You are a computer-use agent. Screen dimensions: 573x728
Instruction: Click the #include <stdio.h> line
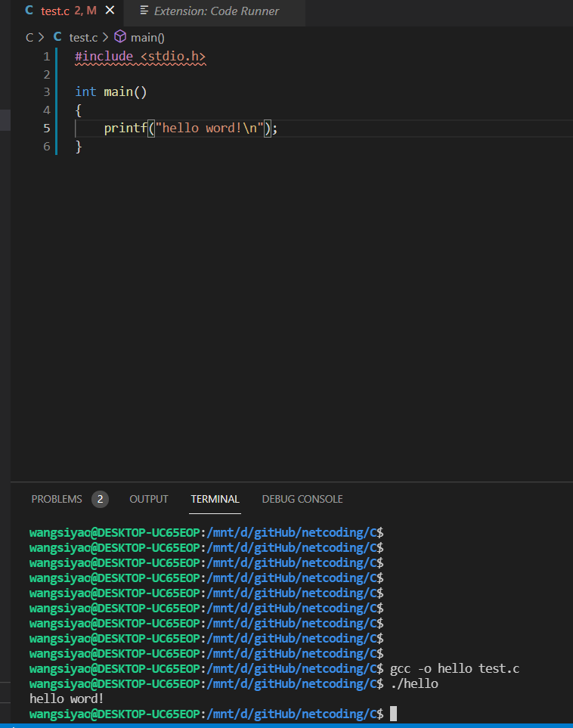tap(141, 57)
